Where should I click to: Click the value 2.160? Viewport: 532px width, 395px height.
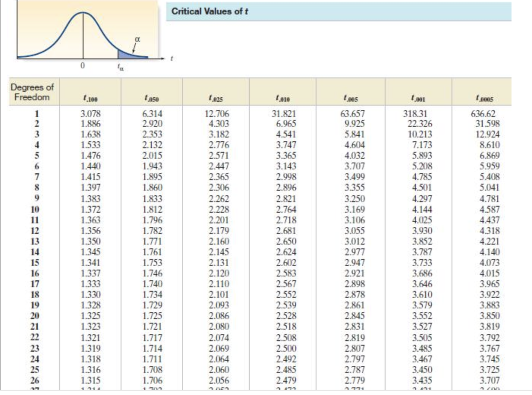tap(219, 241)
